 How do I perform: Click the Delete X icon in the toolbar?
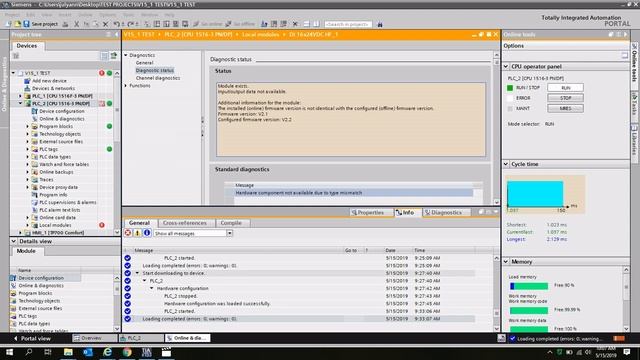[x=105, y=24]
